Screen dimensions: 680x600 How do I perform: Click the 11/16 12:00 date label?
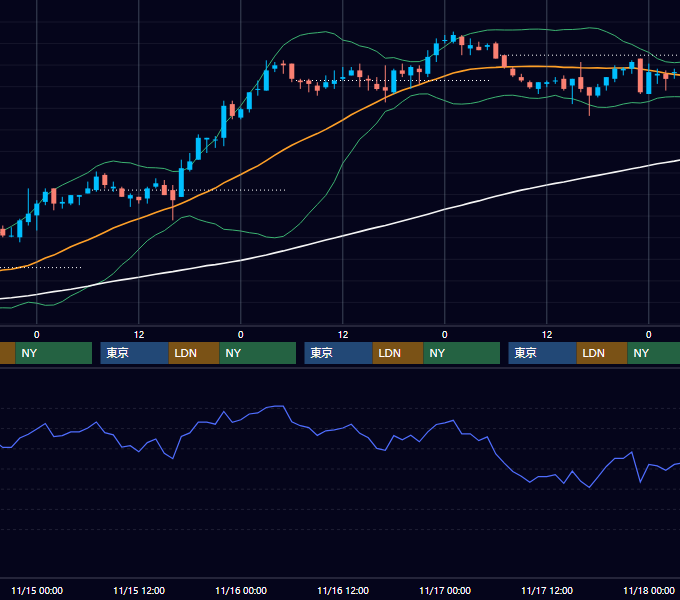click(343, 590)
